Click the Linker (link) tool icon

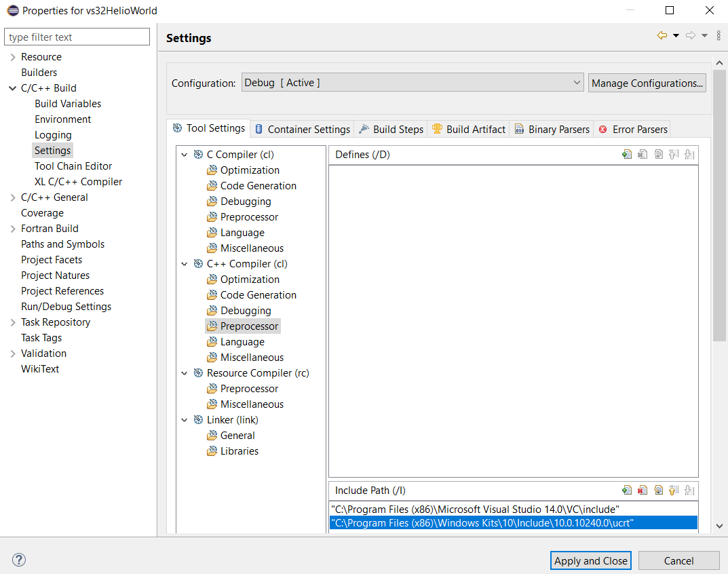coord(198,419)
